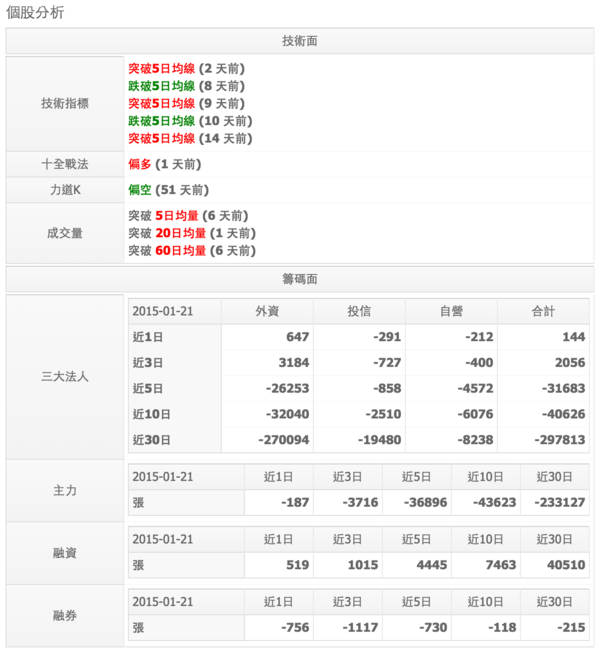Select the 近30日 row in 三大法人 table
Screen dimensions: 600x652
[x=359, y=440]
